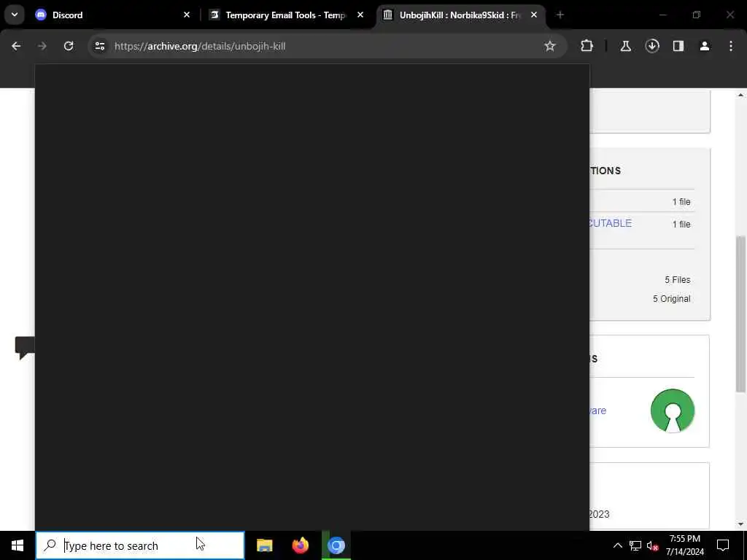Image resolution: width=747 pixels, height=560 pixels.
Task: Bookmark this page with star icon
Action: [550, 46]
